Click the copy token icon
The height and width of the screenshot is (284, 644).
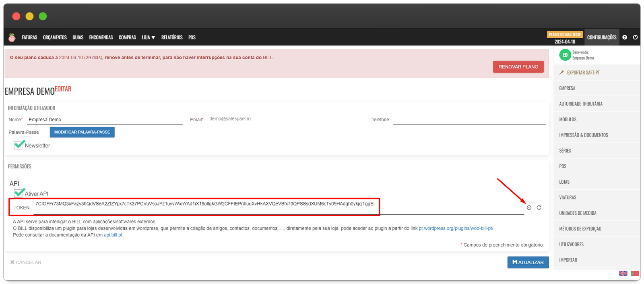529,207
